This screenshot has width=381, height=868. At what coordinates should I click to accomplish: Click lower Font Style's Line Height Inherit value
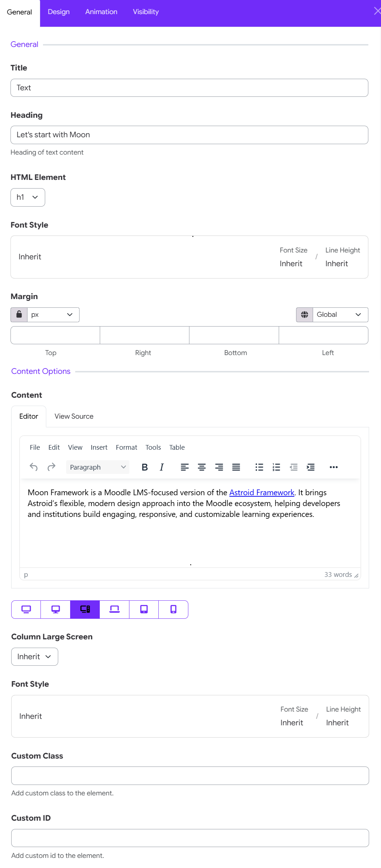click(x=337, y=723)
